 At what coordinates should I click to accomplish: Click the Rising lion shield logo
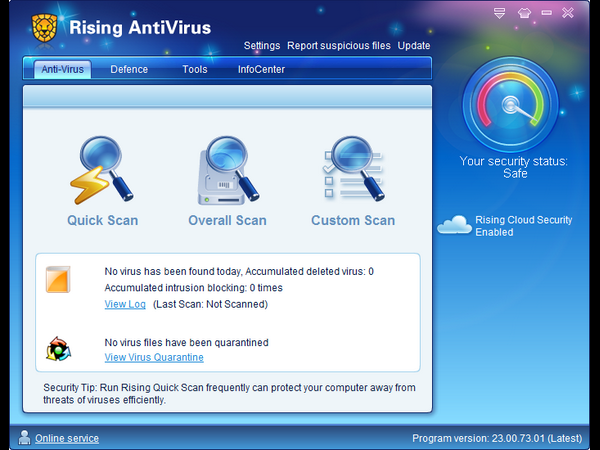44,28
